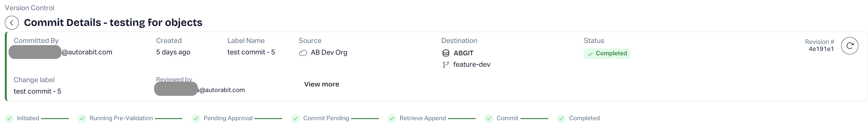Click the AB Dev Org source name
The width and height of the screenshot is (868, 135).
329,53
